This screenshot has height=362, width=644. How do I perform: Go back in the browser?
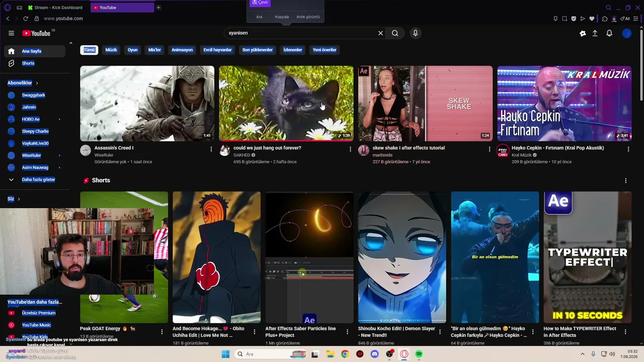(x=8, y=19)
